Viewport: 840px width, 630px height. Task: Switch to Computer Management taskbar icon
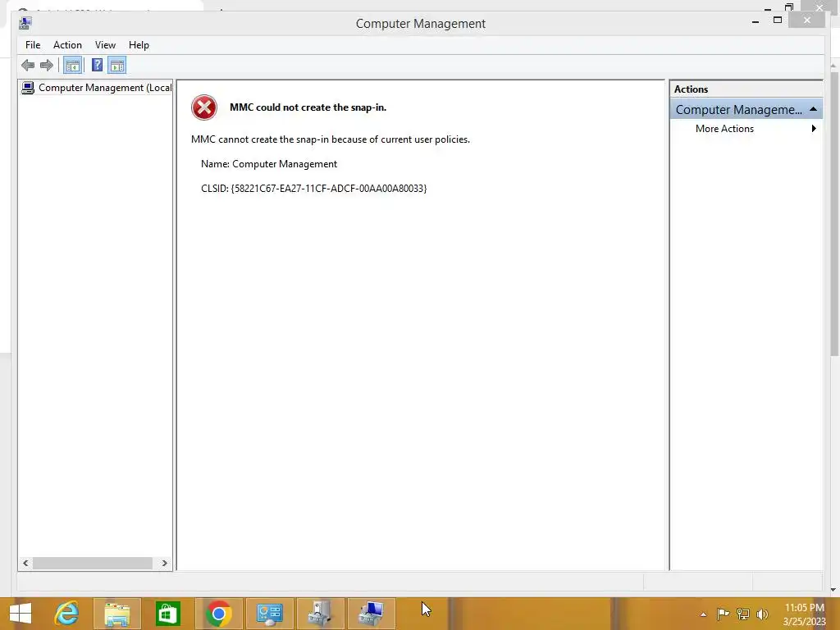pos(372,614)
